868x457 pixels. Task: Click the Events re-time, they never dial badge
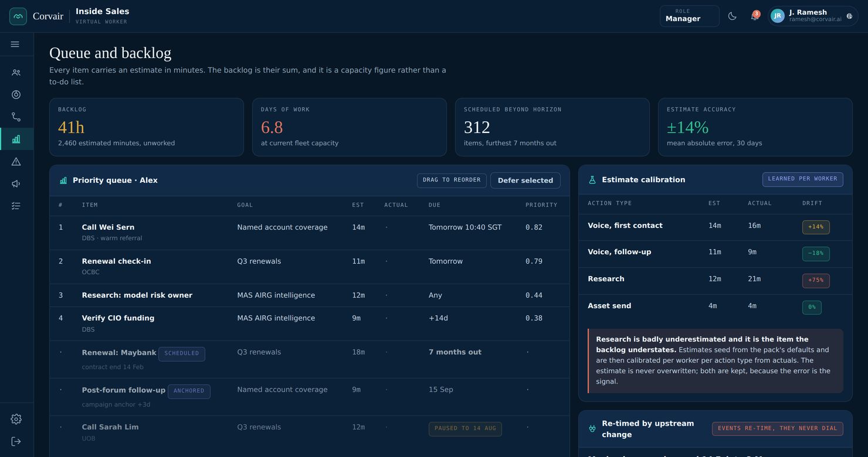pos(778,428)
